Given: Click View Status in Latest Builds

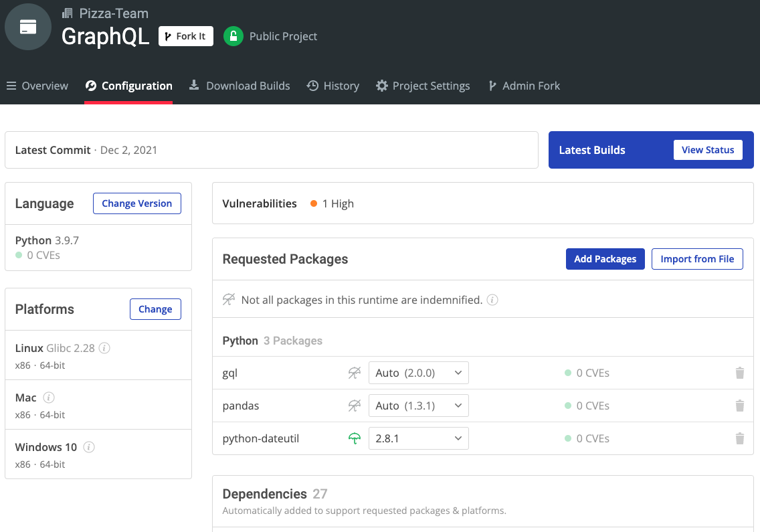Looking at the screenshot, I should click(708, 150).
